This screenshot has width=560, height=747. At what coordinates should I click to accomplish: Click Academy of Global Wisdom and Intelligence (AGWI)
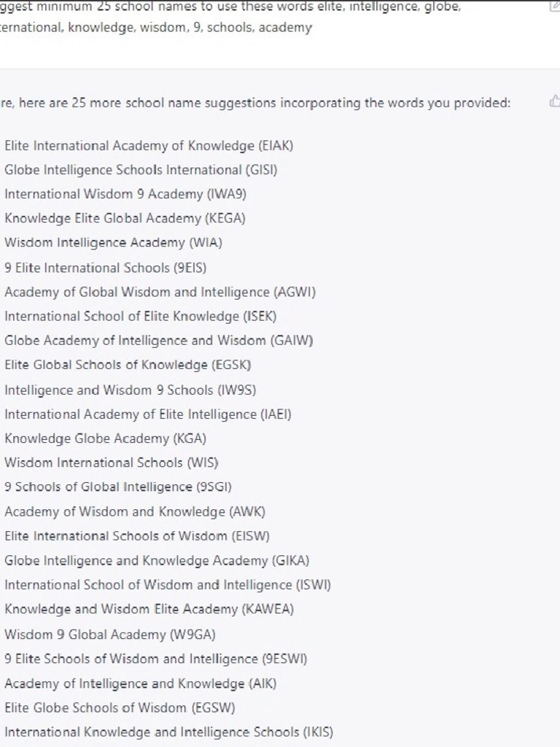tap(160, 292)
